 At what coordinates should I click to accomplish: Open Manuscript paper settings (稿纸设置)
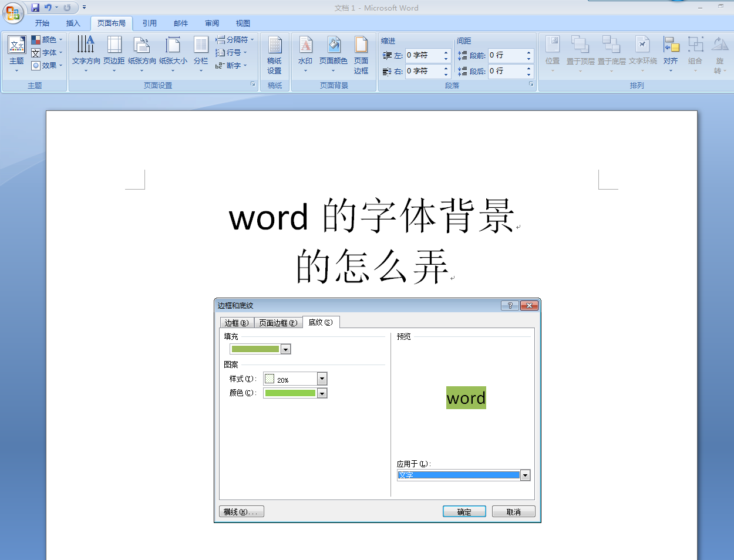click(x=274, y=55)
